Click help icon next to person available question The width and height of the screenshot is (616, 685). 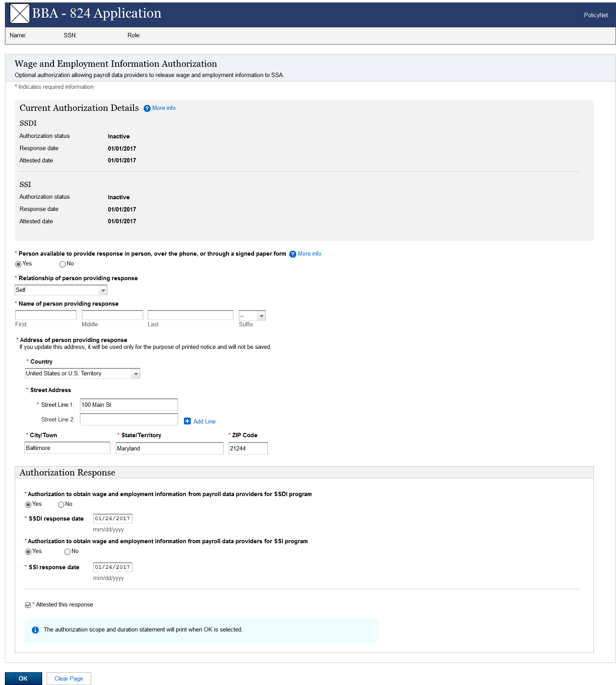(x=293, y=254)
